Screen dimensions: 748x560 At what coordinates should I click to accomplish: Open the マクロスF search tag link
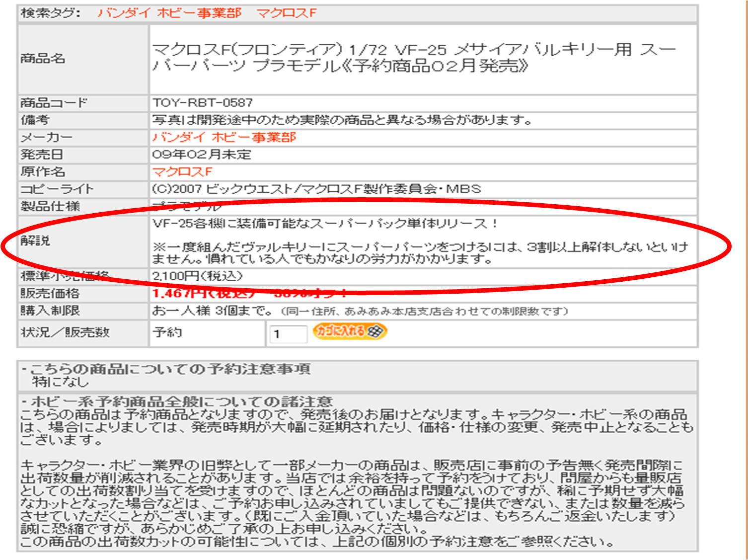pos(287,13)
